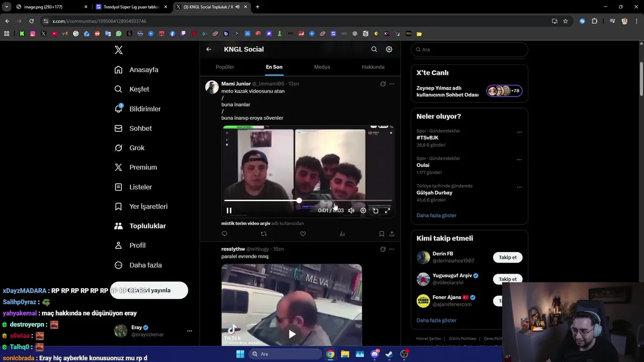Open Windows Start menu
Screen dimensions: 644x362
pyautogui.click(x=240, y=354)
